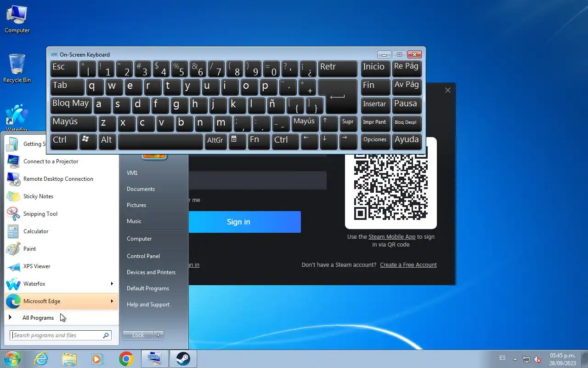Switch to On-Screen Keyboard taskbar button

click(154, 359)
